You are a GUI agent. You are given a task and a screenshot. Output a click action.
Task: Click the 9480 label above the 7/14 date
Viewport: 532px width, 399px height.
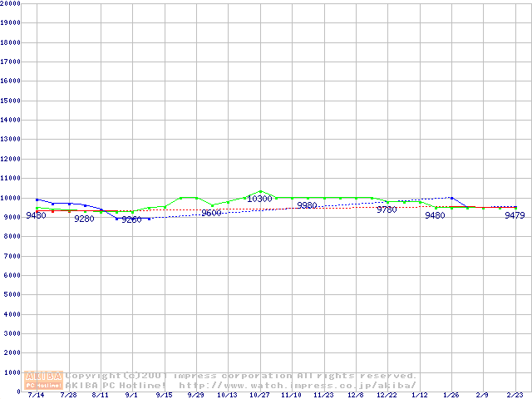[x=36, y=215]
